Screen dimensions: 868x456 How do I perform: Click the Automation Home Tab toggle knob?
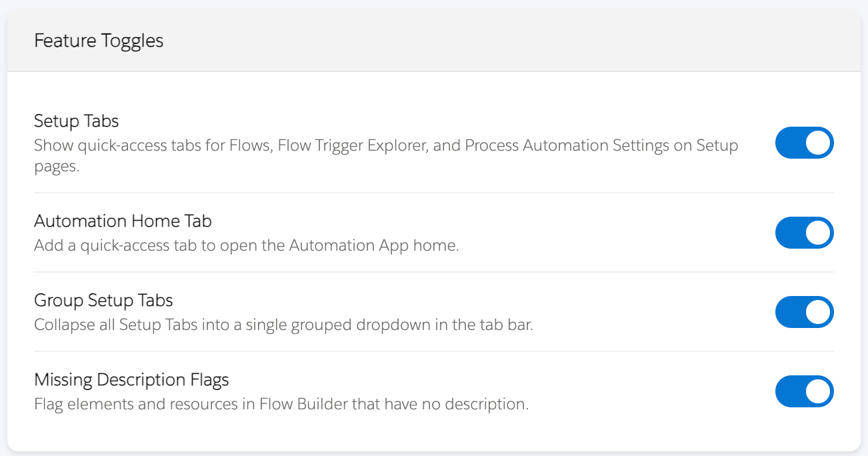point(817,233)
